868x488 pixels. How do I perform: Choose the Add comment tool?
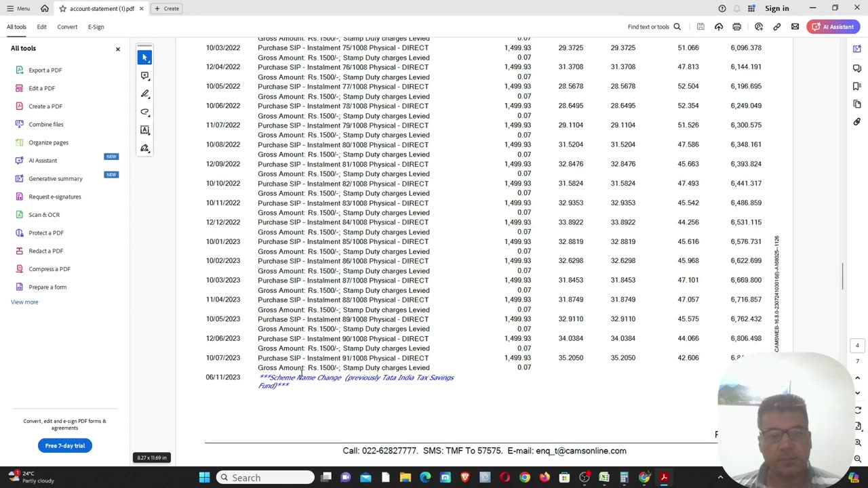coord(144,76)
